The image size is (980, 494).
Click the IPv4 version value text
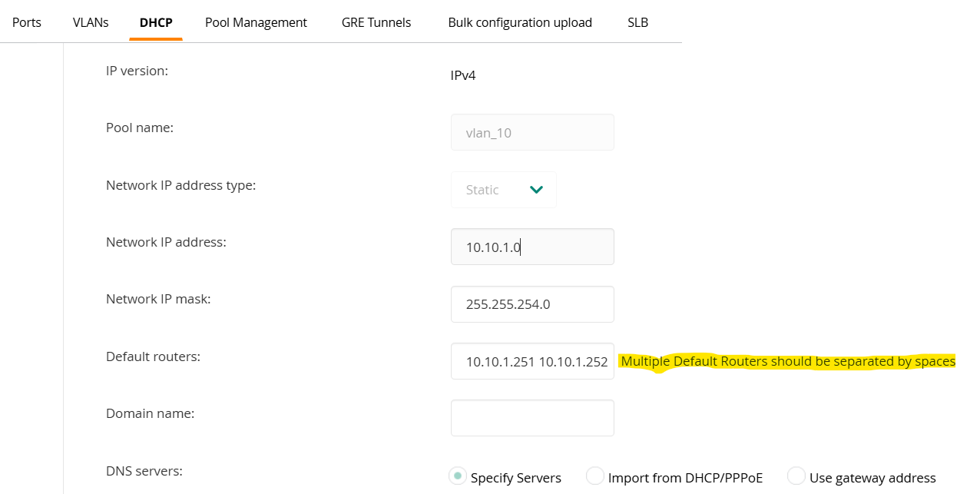463,75
